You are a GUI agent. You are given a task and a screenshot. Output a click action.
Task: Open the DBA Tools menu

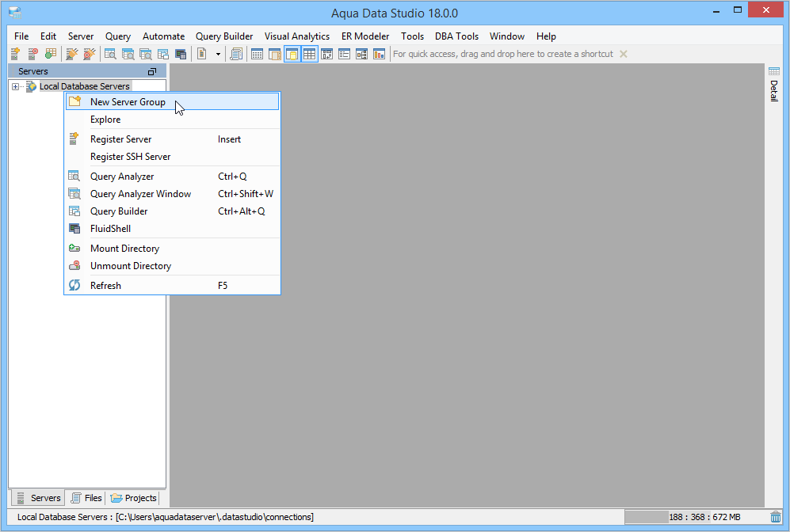(456, 36)
